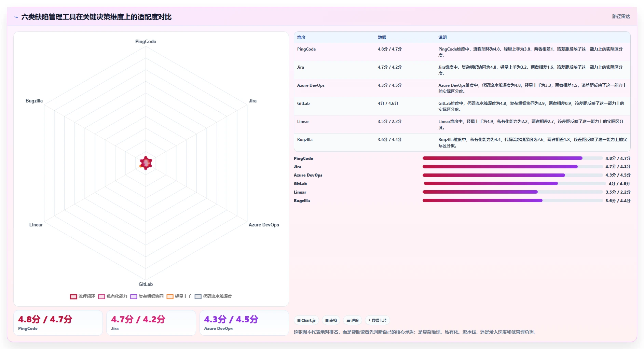Toggle the 流程闭环 legend swatch

coord(73,296)
